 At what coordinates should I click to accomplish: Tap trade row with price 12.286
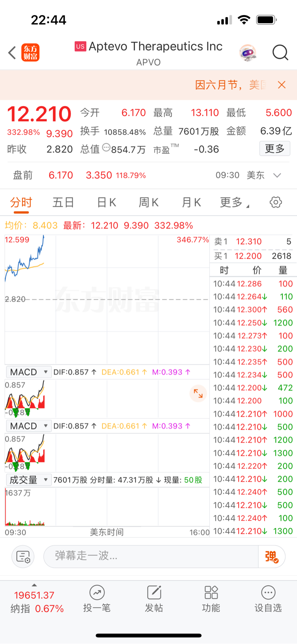click(253, 284)
